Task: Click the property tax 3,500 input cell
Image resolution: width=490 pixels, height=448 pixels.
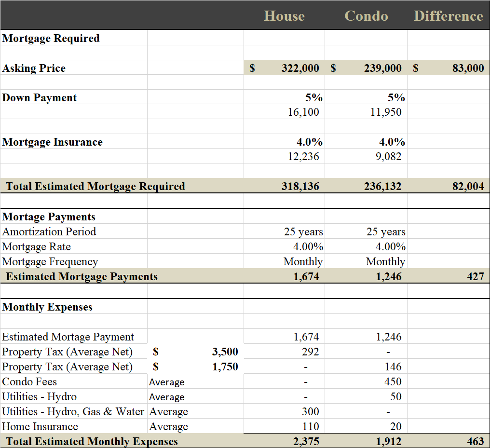Action: tap(225, 352)
